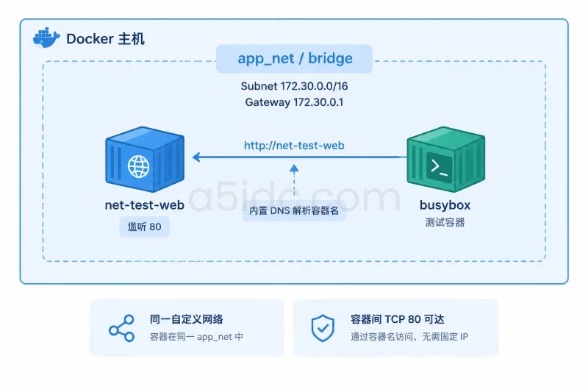Click the 内置 DNS 解析容器名 label

[294, 210]
